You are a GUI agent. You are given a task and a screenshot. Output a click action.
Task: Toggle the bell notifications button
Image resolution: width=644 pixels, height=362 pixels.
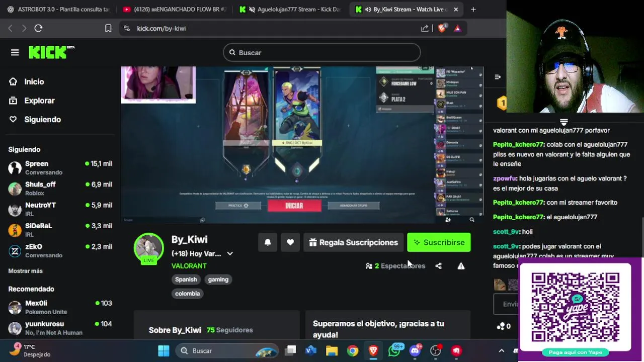click(268, 242)
